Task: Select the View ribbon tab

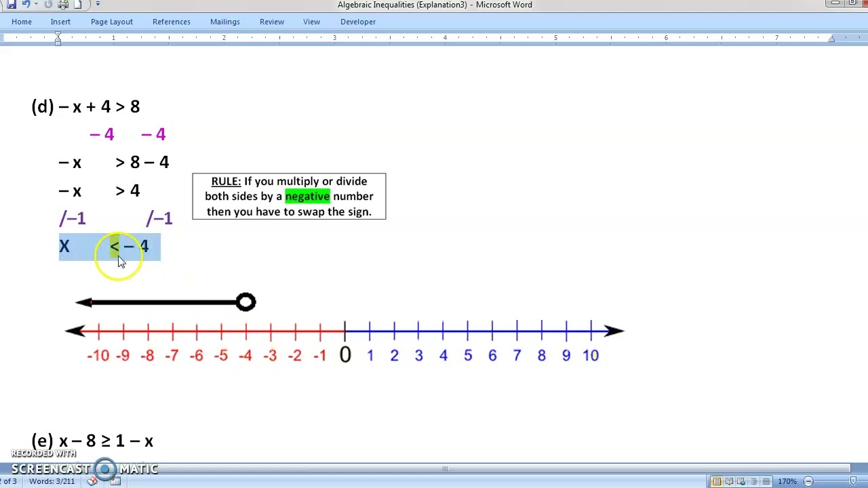Action: click(x=312, y=22)
